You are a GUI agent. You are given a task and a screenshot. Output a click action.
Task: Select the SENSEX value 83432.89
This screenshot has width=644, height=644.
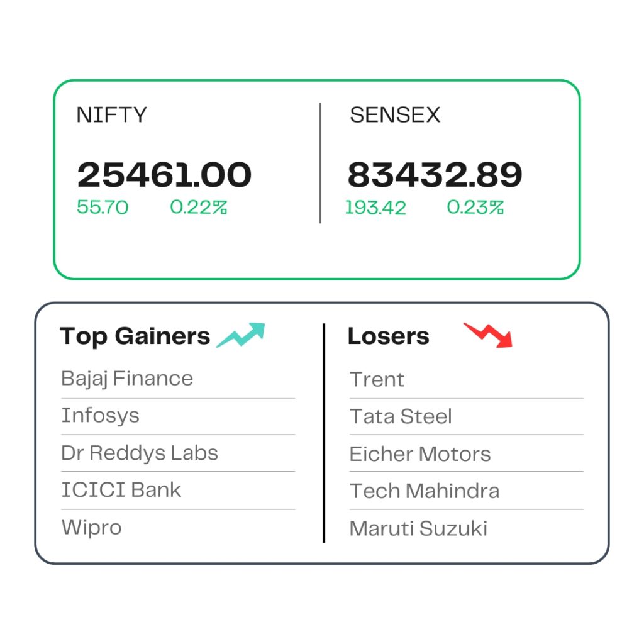click(435, 175)
